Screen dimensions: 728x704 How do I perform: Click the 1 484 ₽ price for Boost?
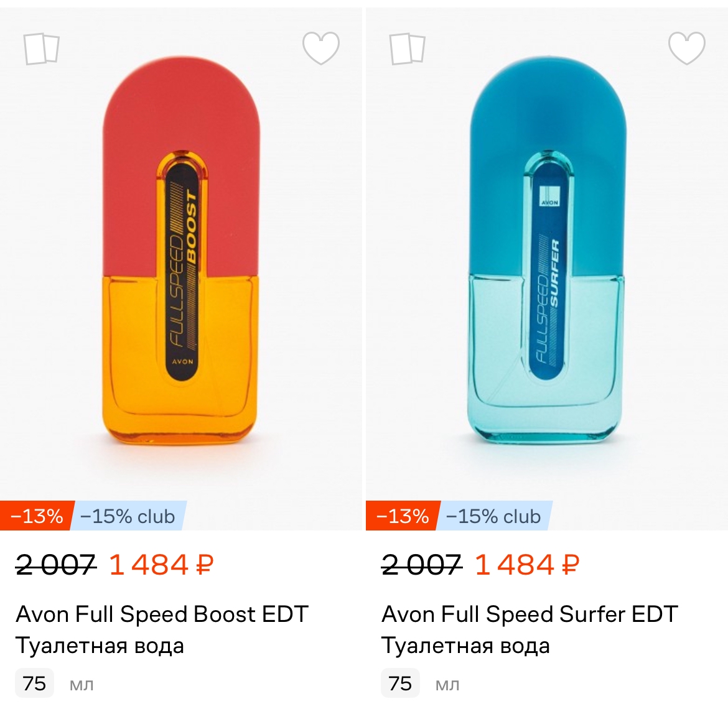click(x=161, y=565)
